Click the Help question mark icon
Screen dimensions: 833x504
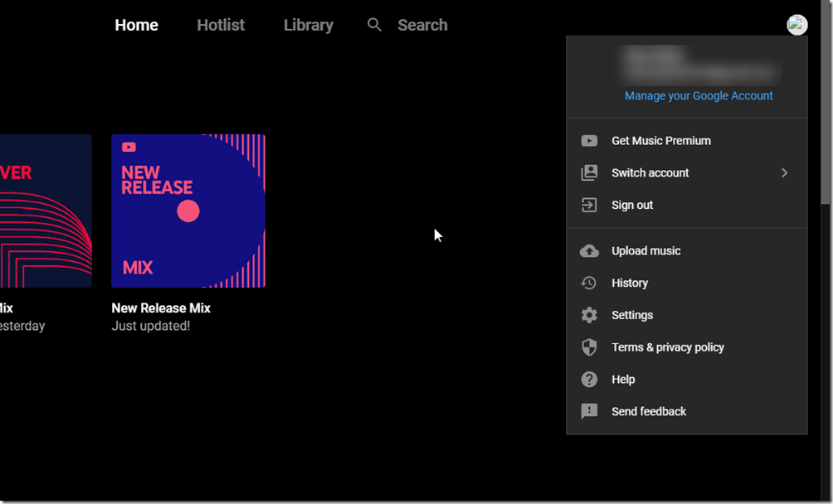pos(589,380)
